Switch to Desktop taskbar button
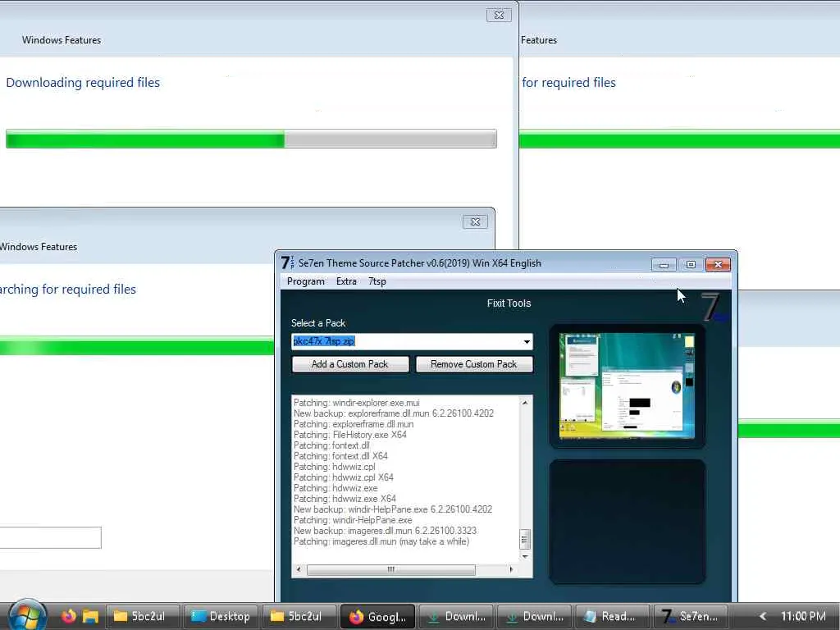The width and height of the screenshot is (840, 630). click(x=221, y=616)
